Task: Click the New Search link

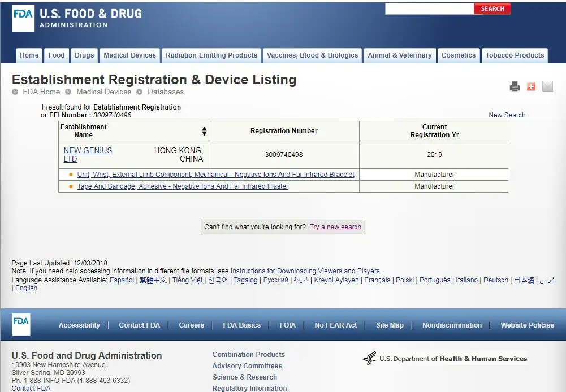Action: [x=507, y=115]
